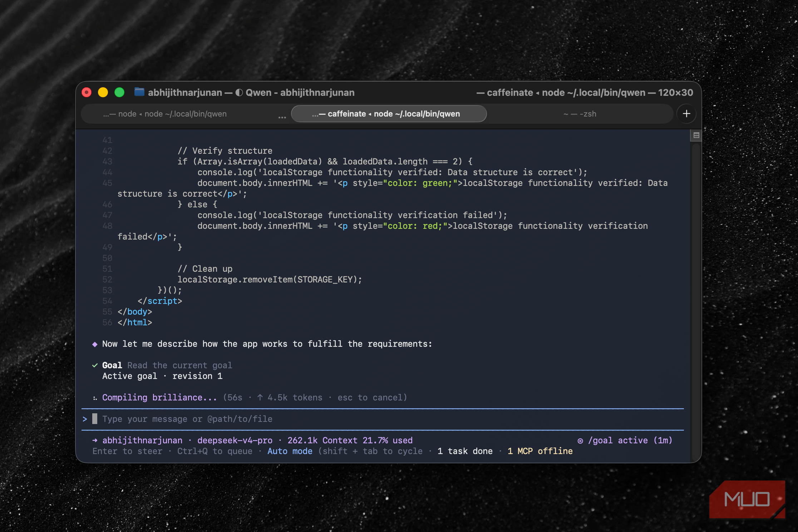Click the goal target icon in status line
Screen dimensions: 798x532
click(580, 441)
